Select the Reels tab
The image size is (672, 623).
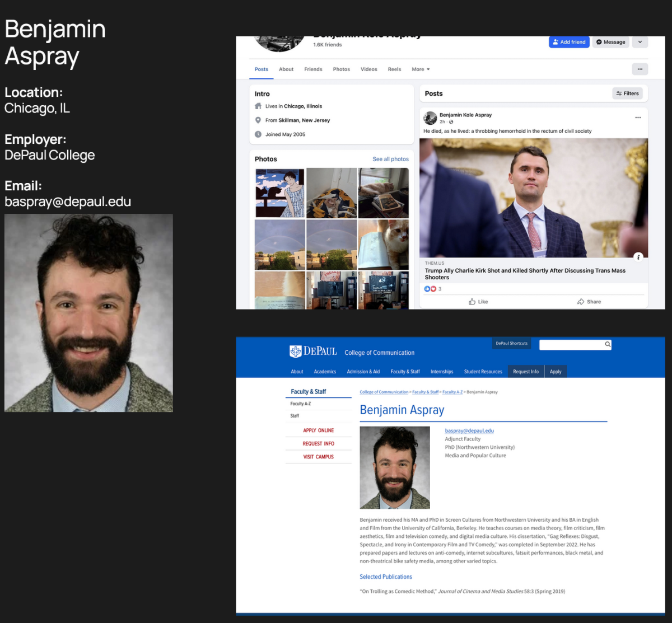click(x=395, y=69)
